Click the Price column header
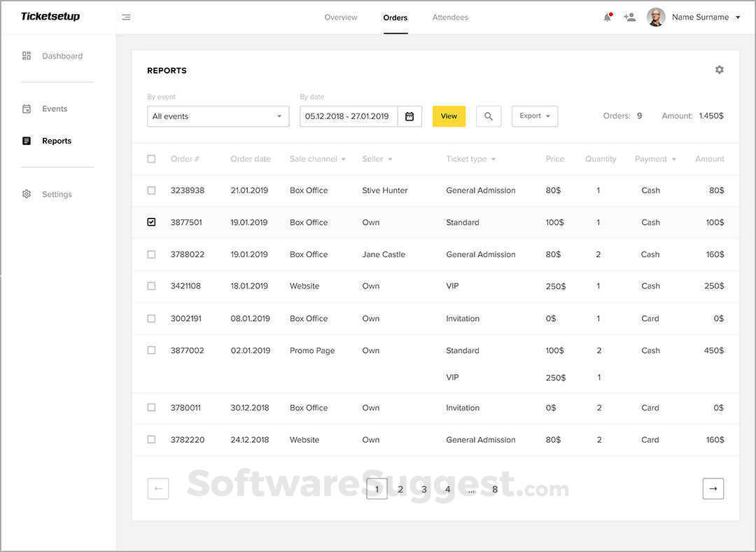756x552 pixels. click(554, 159)
